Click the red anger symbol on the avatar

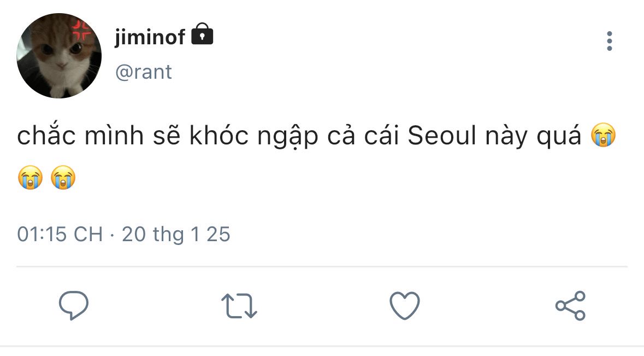84,30
